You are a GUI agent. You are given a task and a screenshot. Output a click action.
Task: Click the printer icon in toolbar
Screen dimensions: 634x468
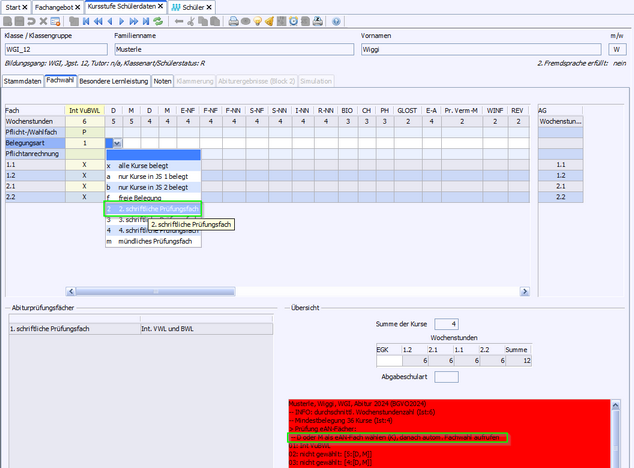point(233,20)
